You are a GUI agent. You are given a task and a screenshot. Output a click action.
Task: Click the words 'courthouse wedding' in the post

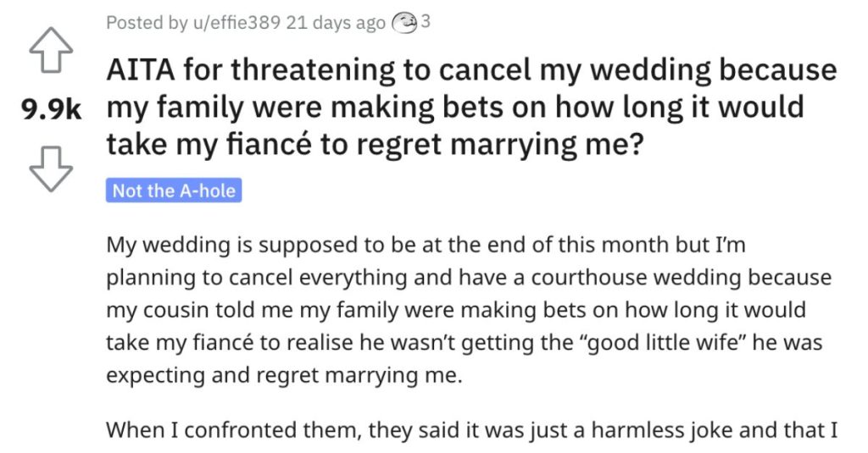pyautogui.click(x=637, y=277)
